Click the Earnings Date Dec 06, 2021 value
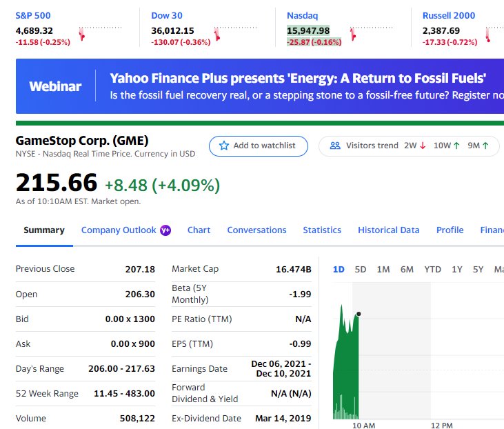The image size is (504, 429). pyautogui.click(x=281, y=368)
